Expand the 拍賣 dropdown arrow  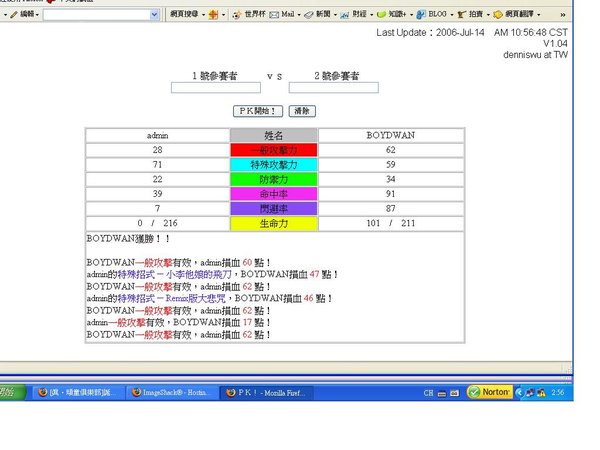[488, 15]
